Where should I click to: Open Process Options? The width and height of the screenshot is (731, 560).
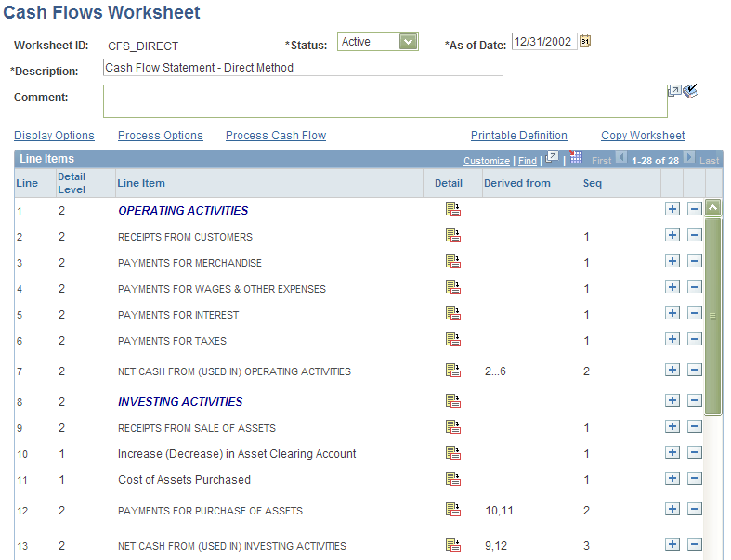(161, 136)
